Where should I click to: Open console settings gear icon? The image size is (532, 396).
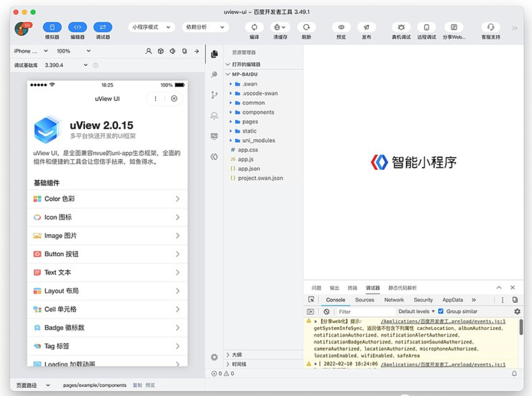pyautogui.click(x=517, y=312)
